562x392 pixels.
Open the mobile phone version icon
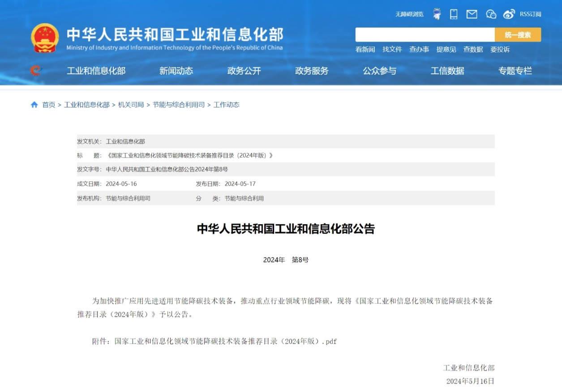pos(454,14)
